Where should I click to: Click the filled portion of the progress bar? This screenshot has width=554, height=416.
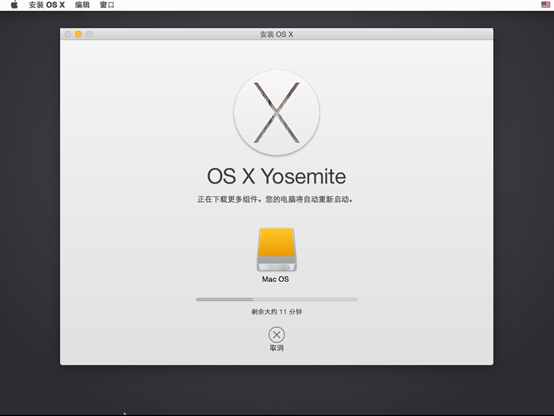point(224,299)
